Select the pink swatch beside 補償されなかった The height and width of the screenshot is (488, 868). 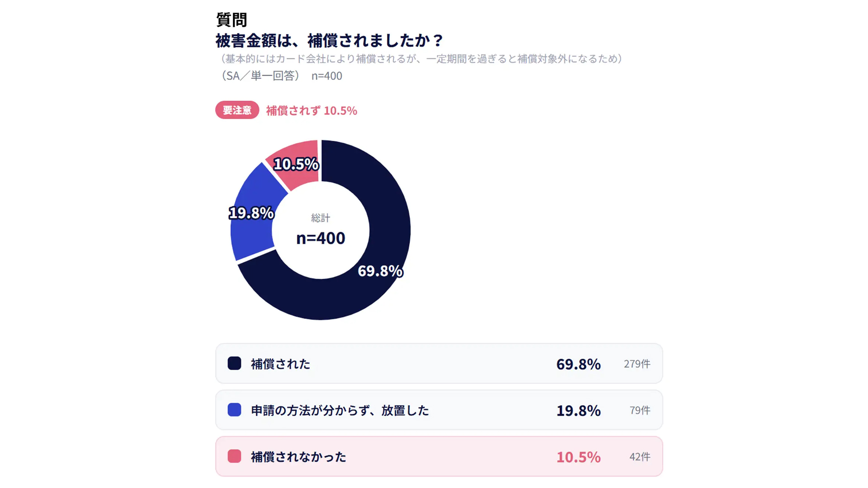point(234,456)
